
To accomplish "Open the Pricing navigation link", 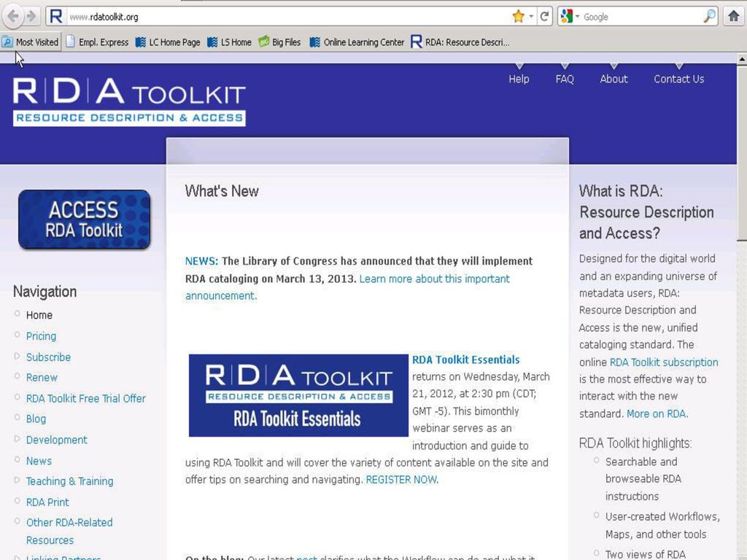I will pyautogui.click(x=41, y=336).
